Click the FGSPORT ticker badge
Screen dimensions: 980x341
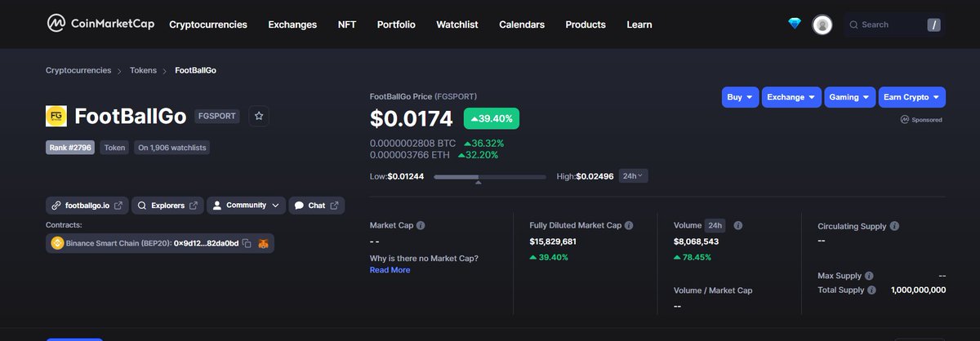point(217,117)
